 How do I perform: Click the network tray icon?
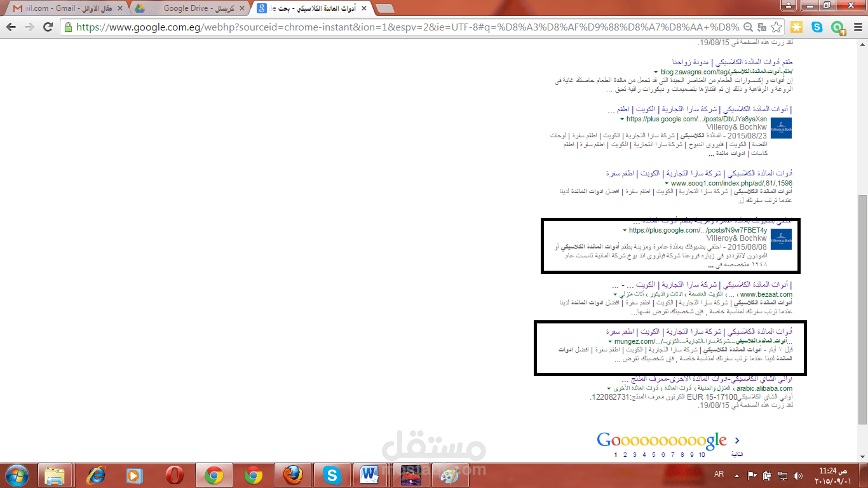782,475
